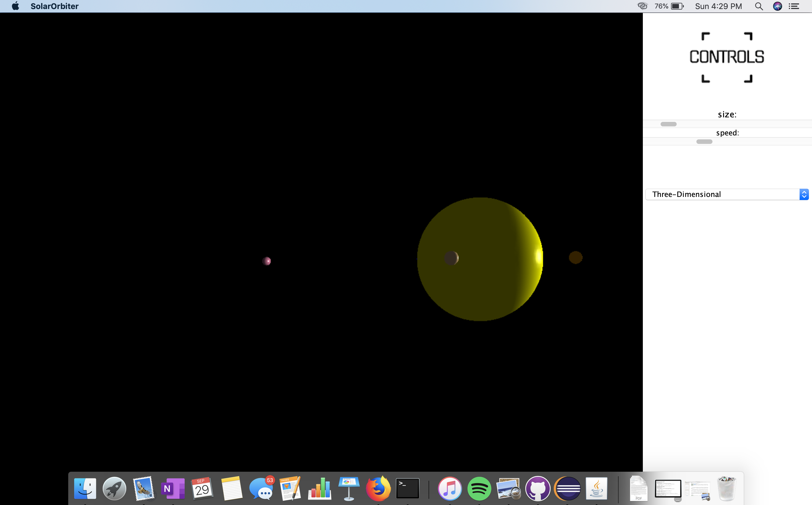
Task: Click the small pink planet
Action: point(266,261)
